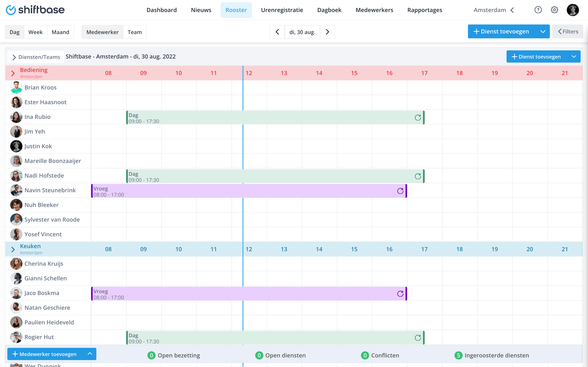The height and width of the screenshot is (367, 588).
Task: Go to previous day arrow
Action: (277, 32)
